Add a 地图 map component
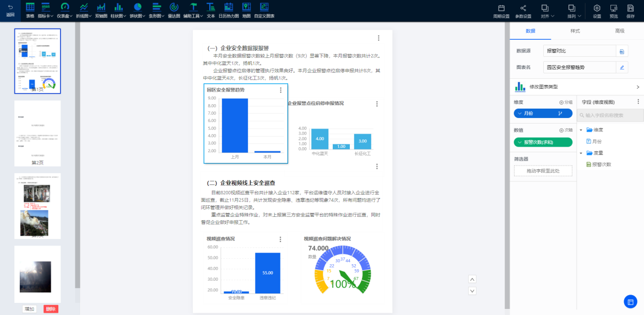This screenshot has height=315, width=644. pyautogui.click(x=246, y=10)
